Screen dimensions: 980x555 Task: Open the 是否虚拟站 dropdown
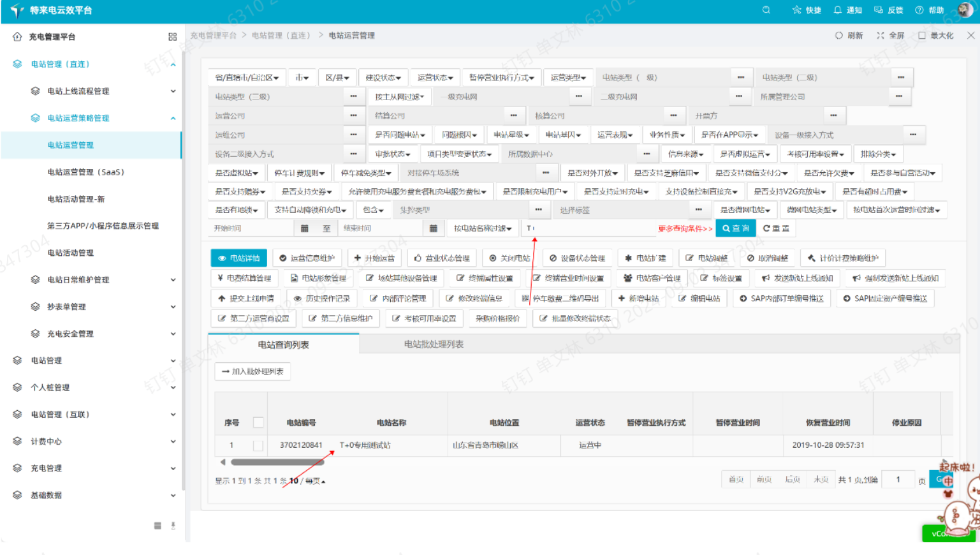pos(236,173)
